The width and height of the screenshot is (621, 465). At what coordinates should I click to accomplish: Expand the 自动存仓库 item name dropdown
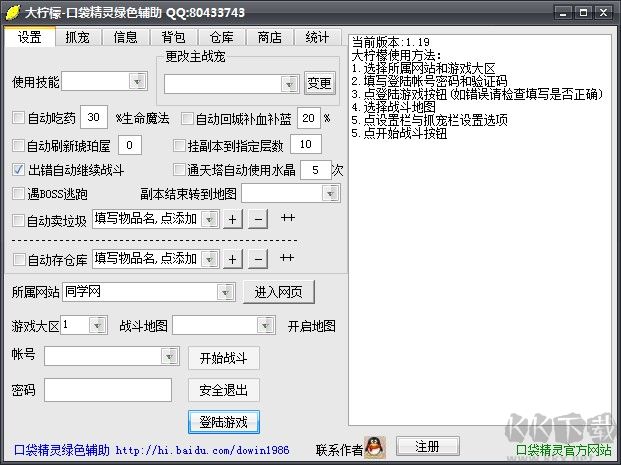tap(210, 259)
